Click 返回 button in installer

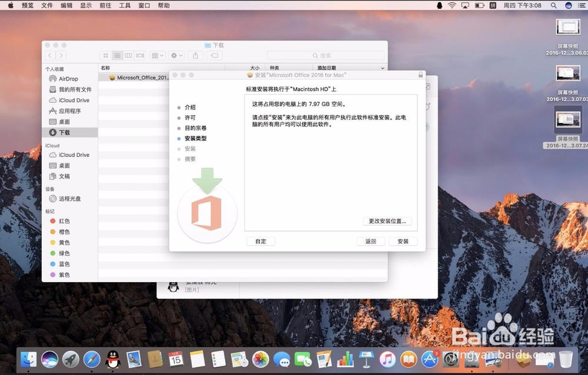click(370, 241)
